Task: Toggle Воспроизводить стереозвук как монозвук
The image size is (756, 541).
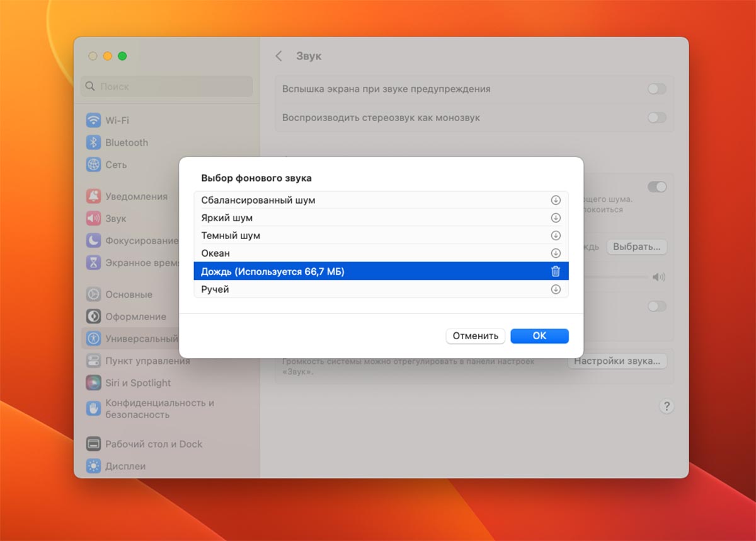Action: (x=656, y=117)
